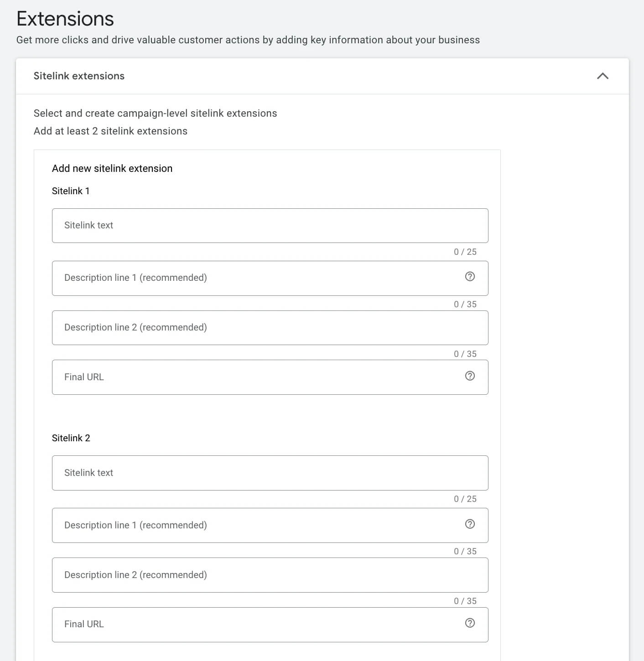Image resolution: width=644 pixels, height=661 pixels.
Task: Focus Sitelink 1 Description line 1 field
Action: coord(270,278)
